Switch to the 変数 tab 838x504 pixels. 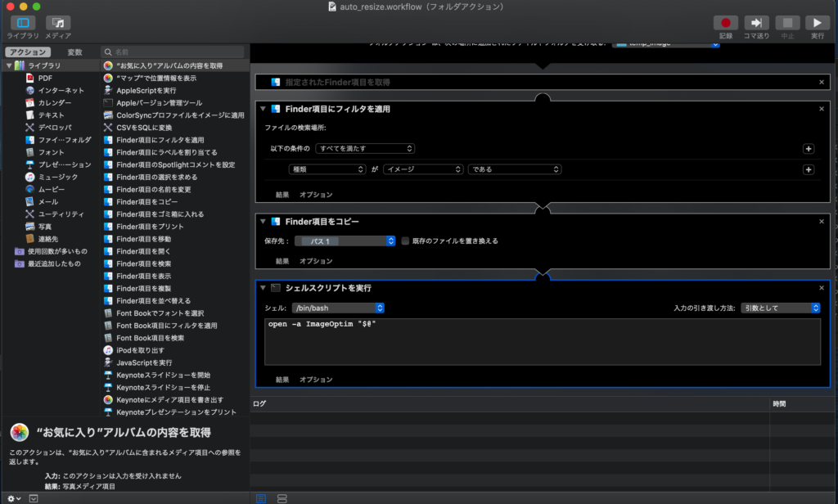pos(74,52)
